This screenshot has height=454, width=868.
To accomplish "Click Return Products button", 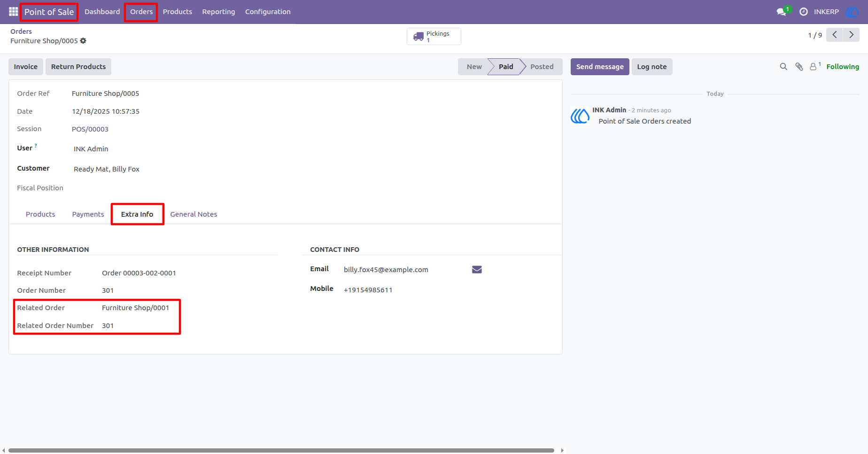I will pos(78,67).
